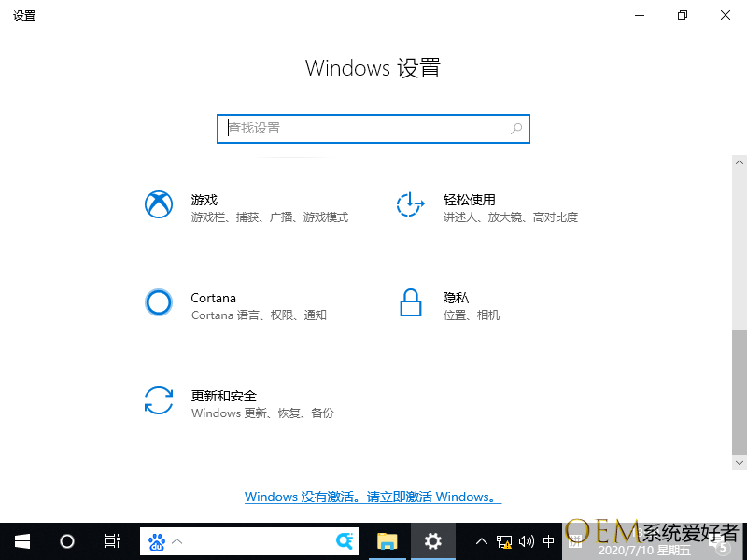Screen dimensions: 747x560
Task: Click the magnifier icon in search box
Action: click(516, 129)
